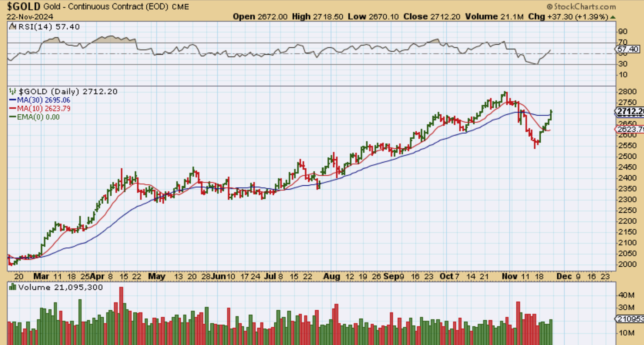Click the Jun label on the date axis
This screenshot has height=345, width=644.
pos(218,276)
